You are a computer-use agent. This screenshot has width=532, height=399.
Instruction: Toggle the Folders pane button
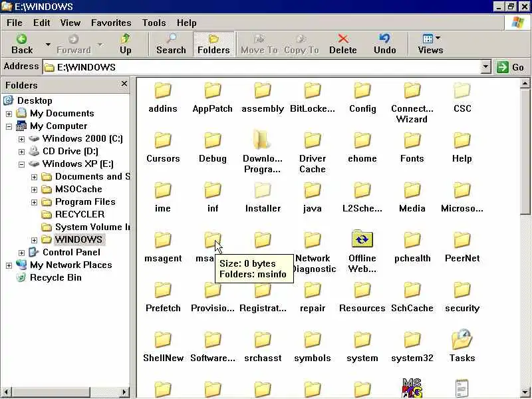[213, 44]
